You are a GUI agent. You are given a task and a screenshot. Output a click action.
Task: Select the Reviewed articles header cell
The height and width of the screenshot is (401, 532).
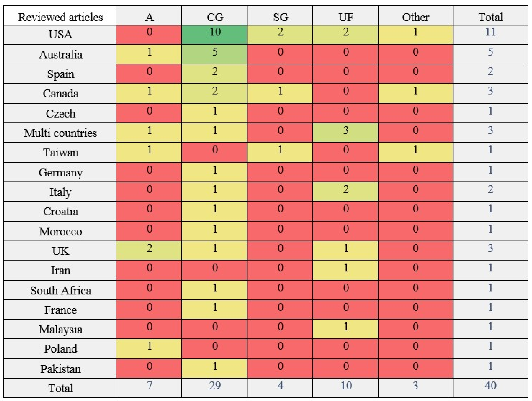pos(60,16)
